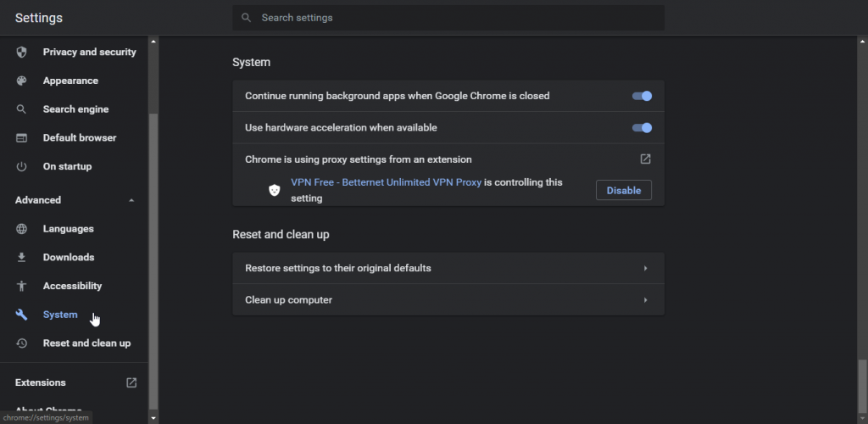Click the Default browser window icon
Image resolution: width=868 pixels, height=424 pixels.
pos(21,138)
